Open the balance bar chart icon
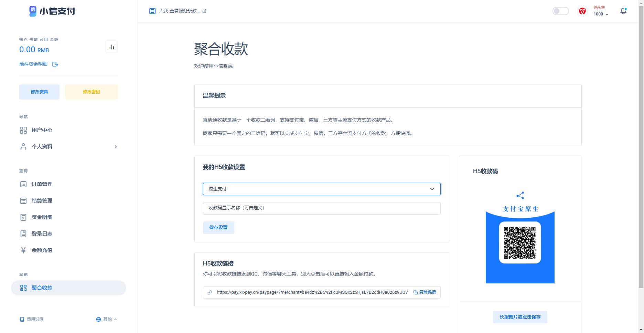Image resolution: width=644 pixels, height=333 pixels. click(x=111, y=47)
